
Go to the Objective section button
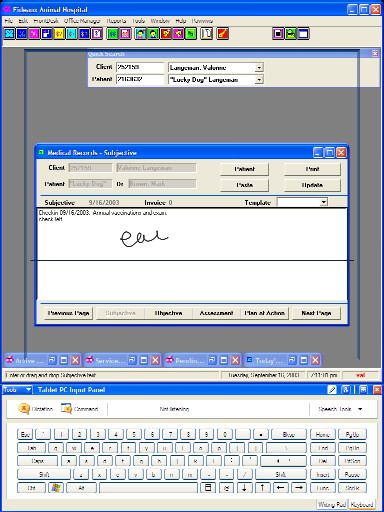tap(169, 313)
